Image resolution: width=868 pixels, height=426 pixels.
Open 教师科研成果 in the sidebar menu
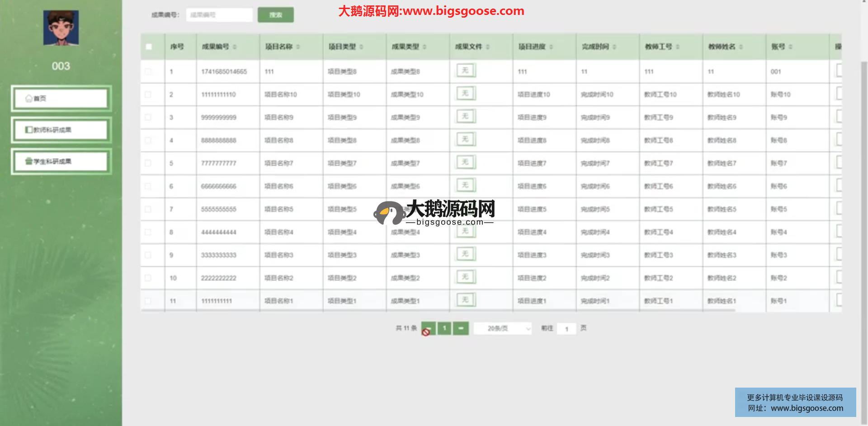[61, 130]
